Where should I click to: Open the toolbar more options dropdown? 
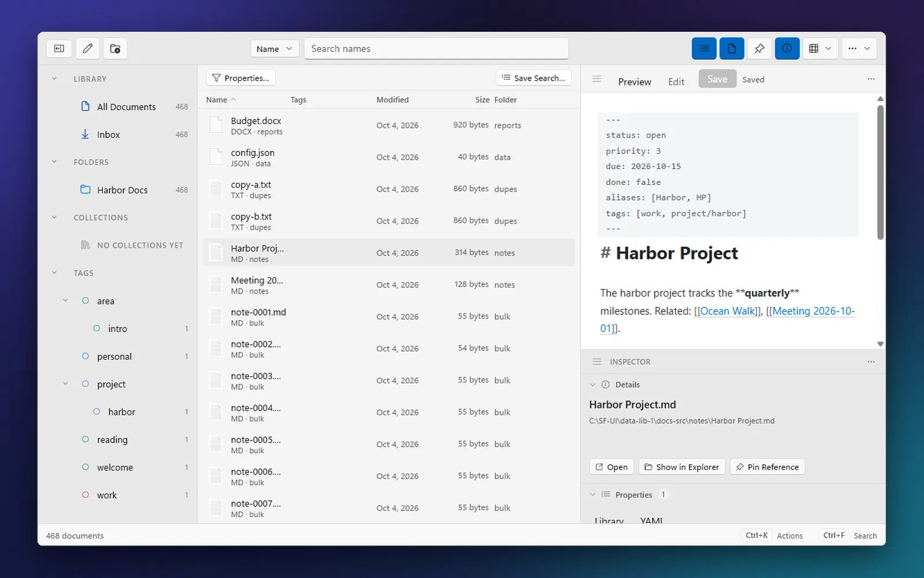point(859,49)
